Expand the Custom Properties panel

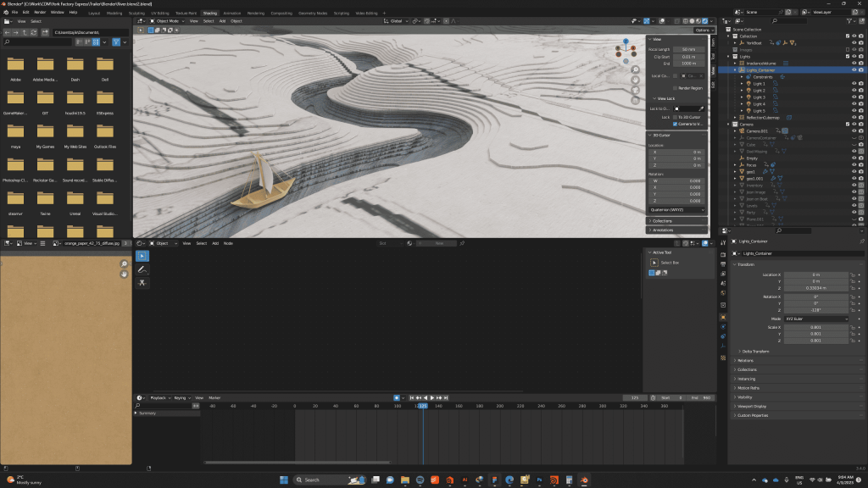coord(797,415)
